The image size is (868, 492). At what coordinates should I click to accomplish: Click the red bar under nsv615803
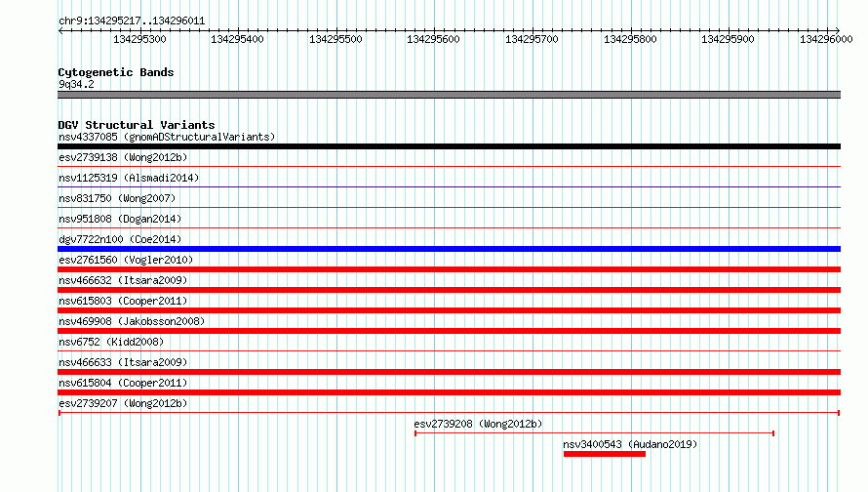coord(449,310)
